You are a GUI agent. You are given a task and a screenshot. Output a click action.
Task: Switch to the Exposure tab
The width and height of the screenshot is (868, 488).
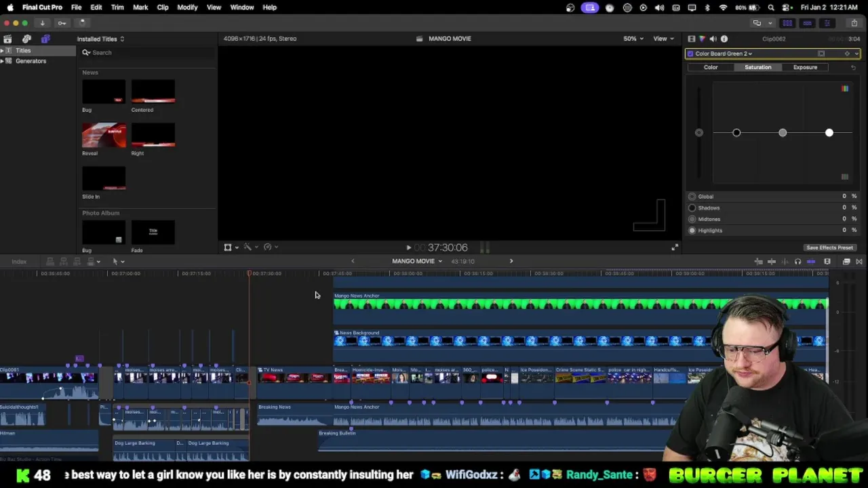(805, 67)
